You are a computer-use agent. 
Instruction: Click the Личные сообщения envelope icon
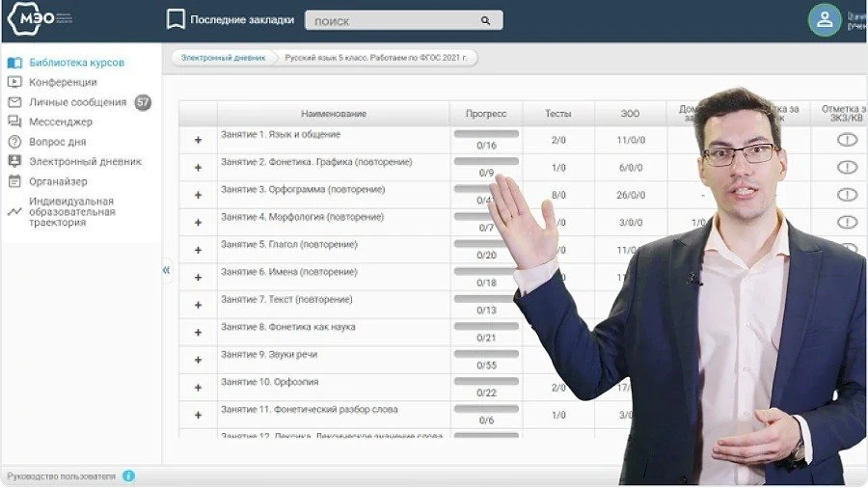point(14,102)
